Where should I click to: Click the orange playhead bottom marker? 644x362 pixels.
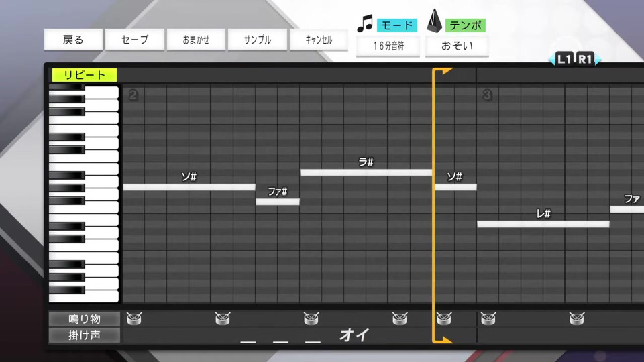pyautogui.click(x=443, y=339)
